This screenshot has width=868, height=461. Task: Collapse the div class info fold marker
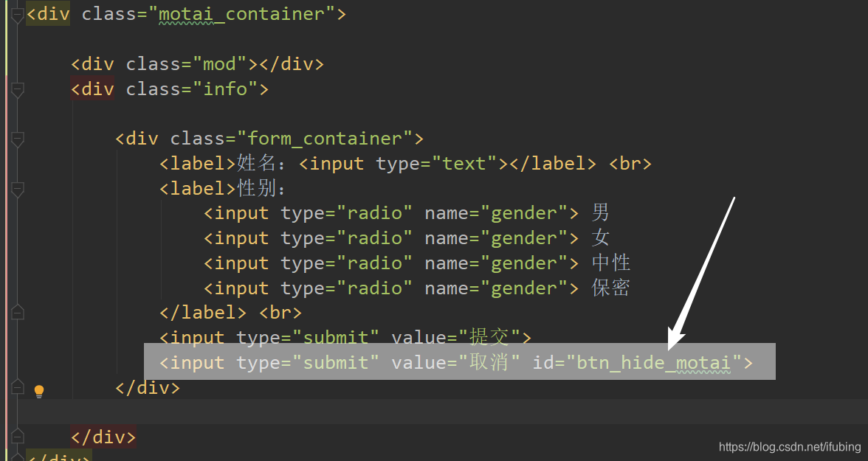[x=17, y=90]
